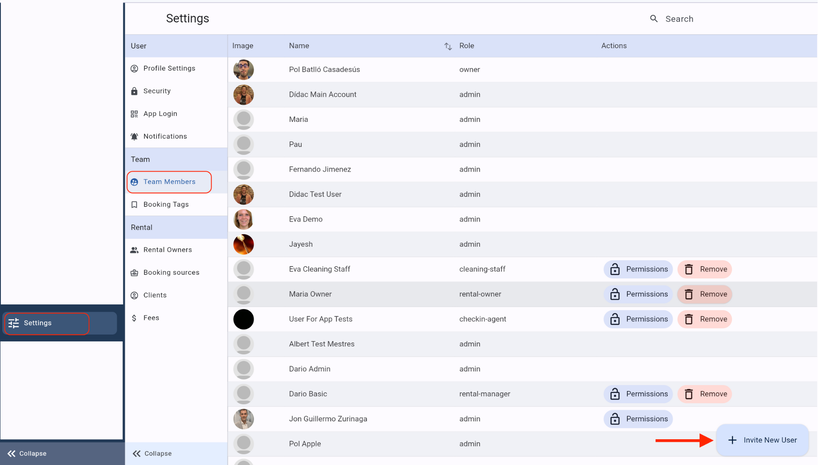
Task: Click the Rental Owners people icon
Action: click(135, 250)
